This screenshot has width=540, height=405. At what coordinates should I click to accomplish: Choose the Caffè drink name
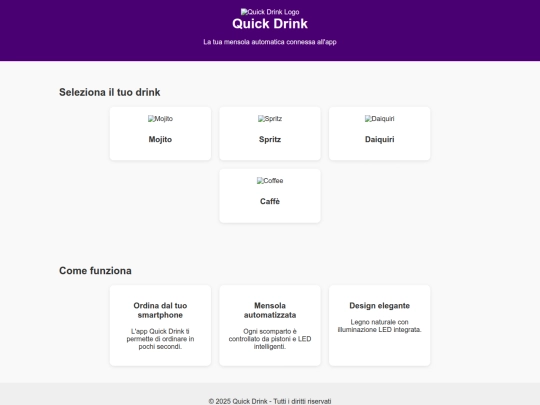tap(270, 201)
